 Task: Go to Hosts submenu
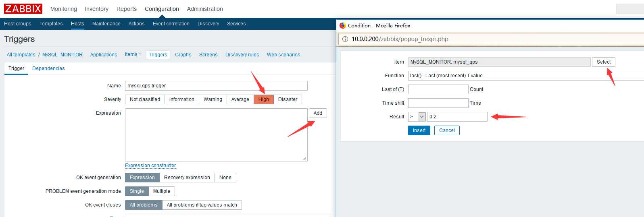click(77, 24)
